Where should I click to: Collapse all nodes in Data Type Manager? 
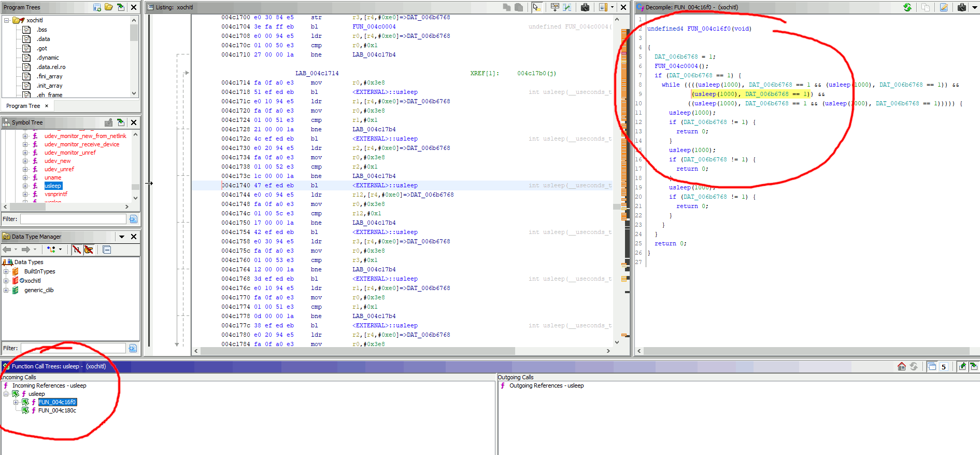point(107,250)
